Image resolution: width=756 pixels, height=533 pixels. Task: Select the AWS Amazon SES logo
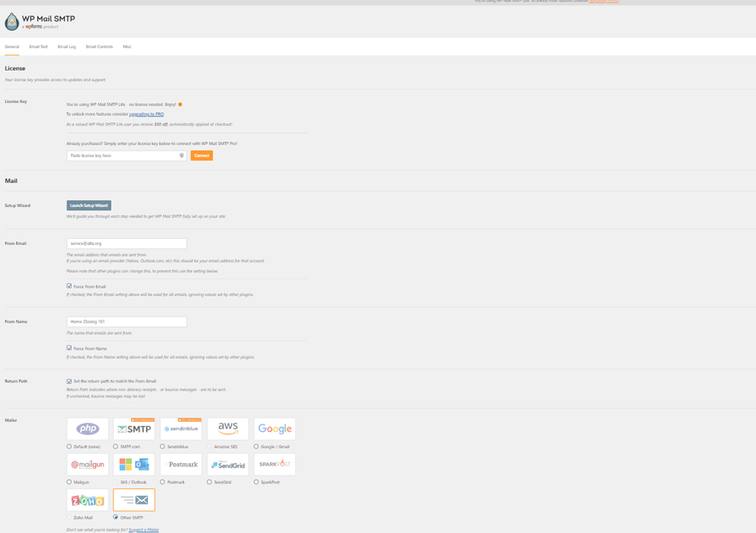click(227, 429)
